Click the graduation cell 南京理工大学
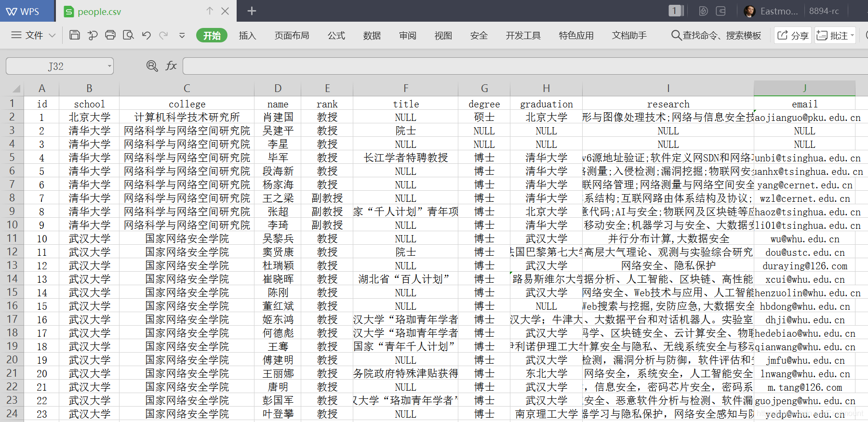Screen dimensions: 868x422 [x=546, y=414]
